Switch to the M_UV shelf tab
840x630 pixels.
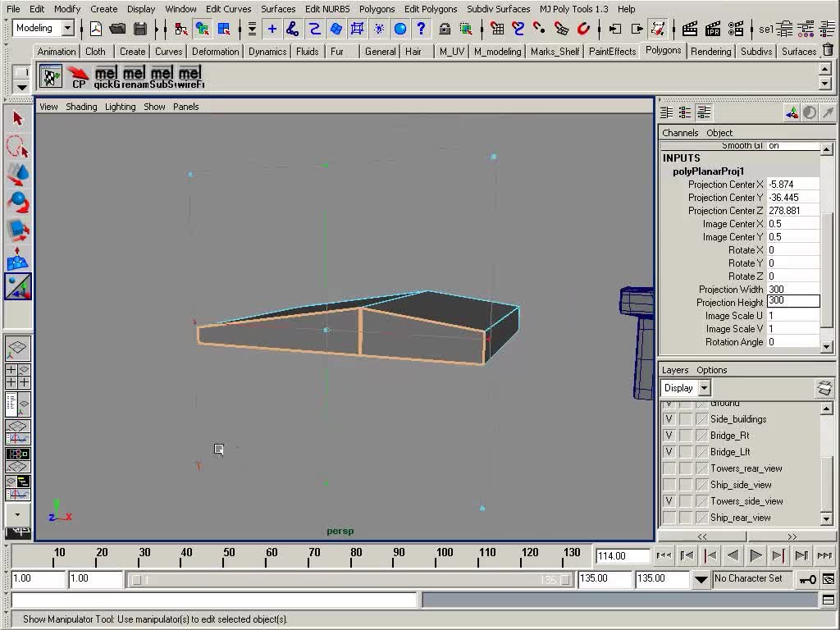click(452, 52)
